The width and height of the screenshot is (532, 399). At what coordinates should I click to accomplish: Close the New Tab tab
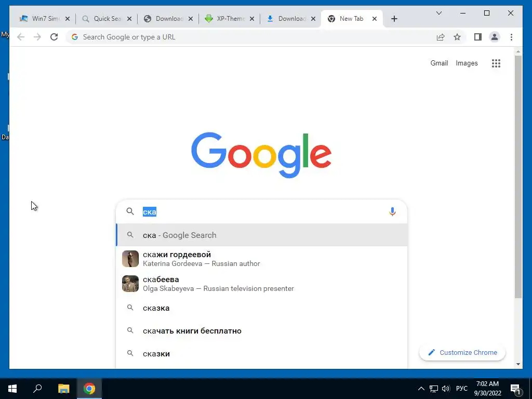pos(375,19)
